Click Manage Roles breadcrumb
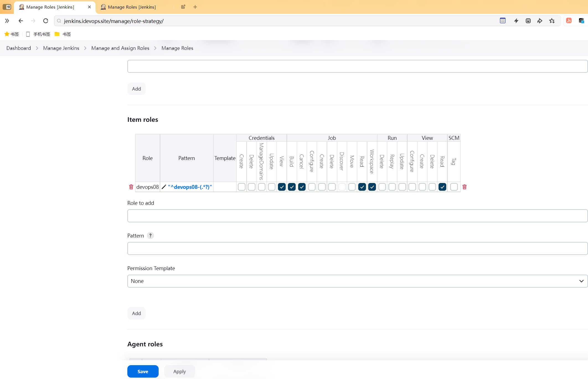 point(177,48)
